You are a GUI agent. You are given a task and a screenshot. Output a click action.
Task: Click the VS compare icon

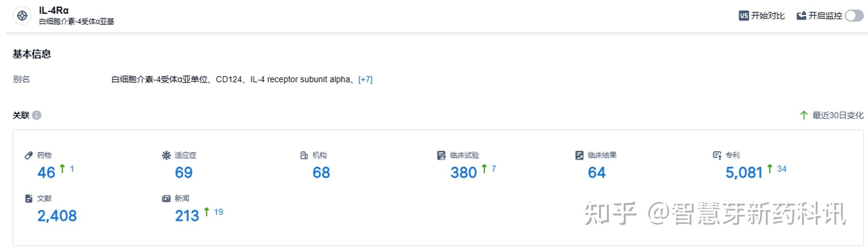tap(743, 16)
